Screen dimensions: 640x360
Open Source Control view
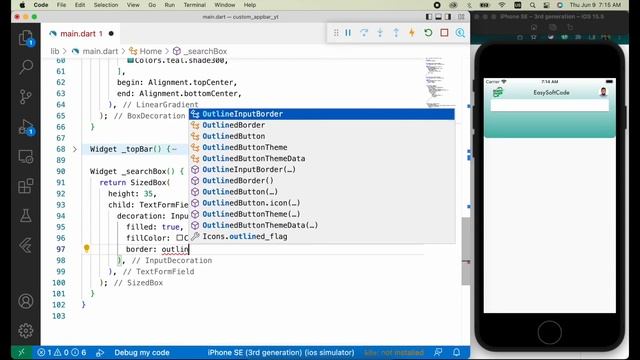(x=26, y=97)
